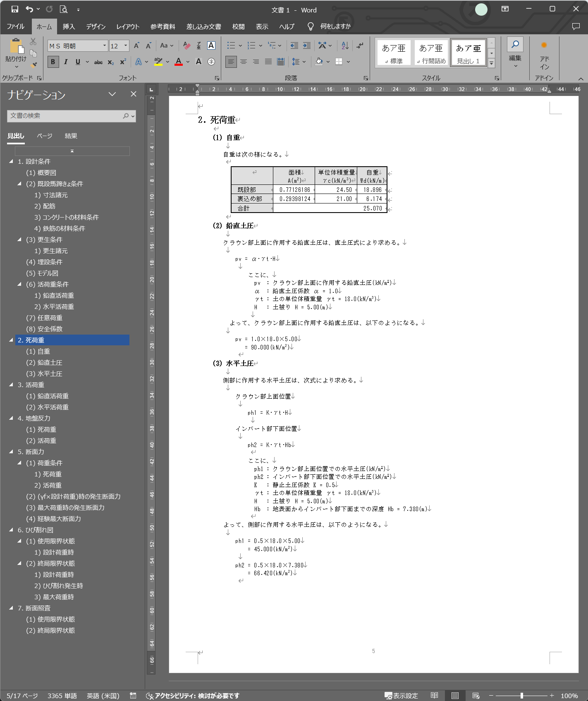The image size is (588, 701).
Task: Switch to Read Mode view icon
Action: pos(434,696)
